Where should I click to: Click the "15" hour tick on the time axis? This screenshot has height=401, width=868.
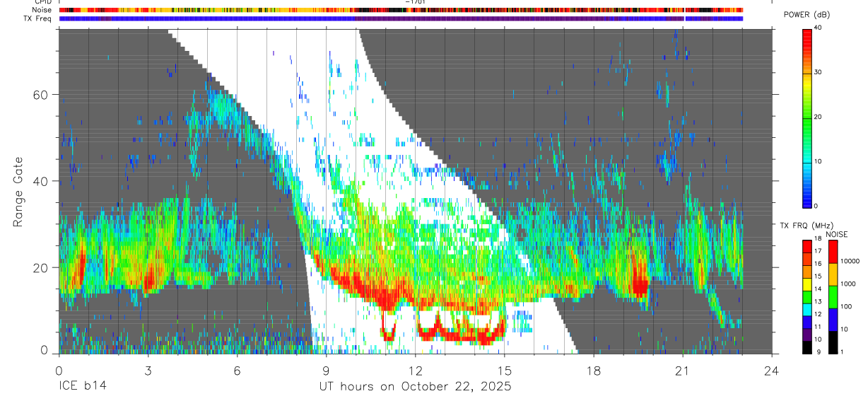click(504, 370)
